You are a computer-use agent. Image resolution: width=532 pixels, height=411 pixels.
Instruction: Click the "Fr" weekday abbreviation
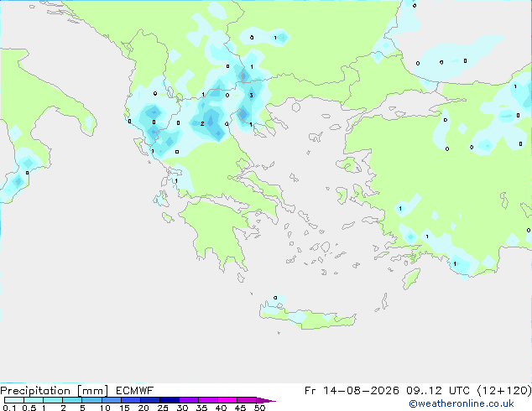(x=310, y=391)
